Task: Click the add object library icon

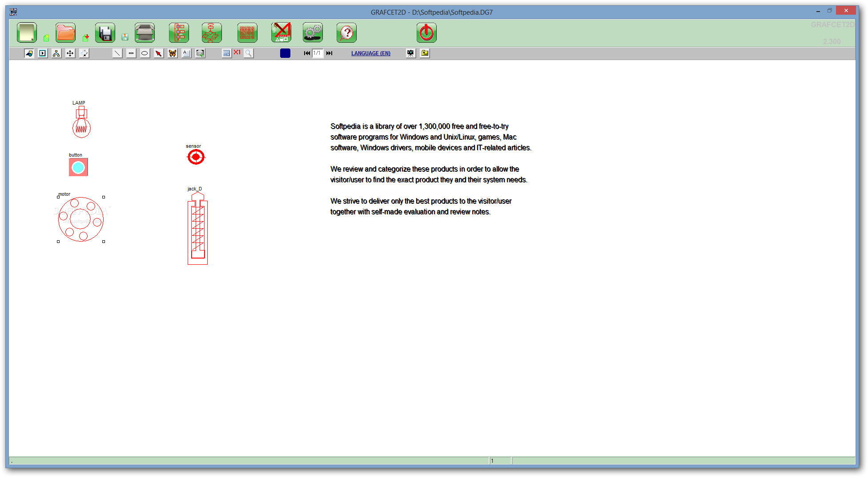Action: point(200,53)
